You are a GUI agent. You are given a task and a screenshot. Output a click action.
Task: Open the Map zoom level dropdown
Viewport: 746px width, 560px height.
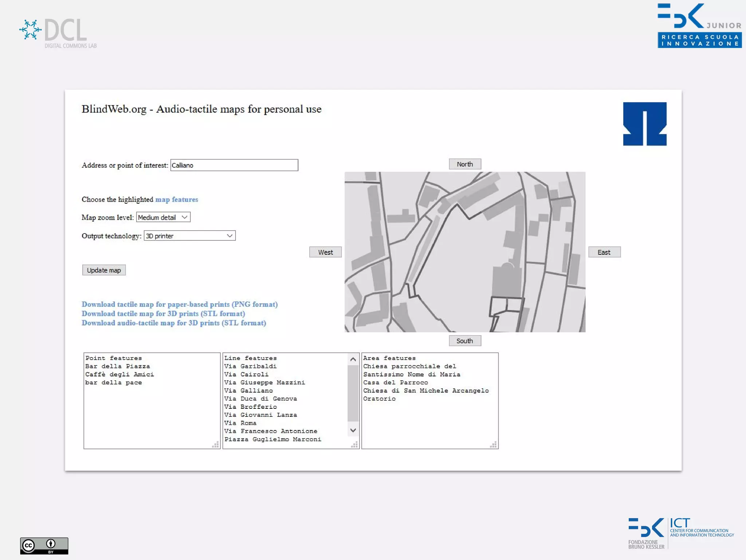point(163,218)
